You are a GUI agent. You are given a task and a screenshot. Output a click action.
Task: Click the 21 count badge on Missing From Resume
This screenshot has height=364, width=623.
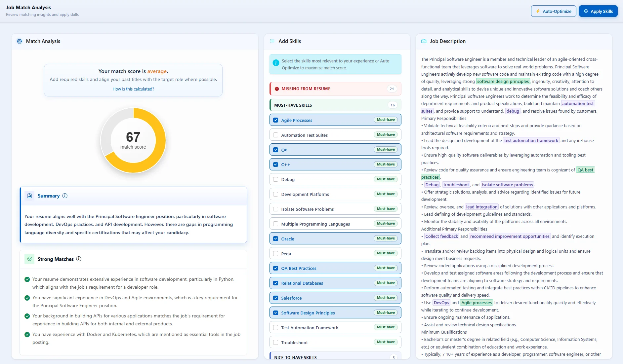[x=392, y=89]
